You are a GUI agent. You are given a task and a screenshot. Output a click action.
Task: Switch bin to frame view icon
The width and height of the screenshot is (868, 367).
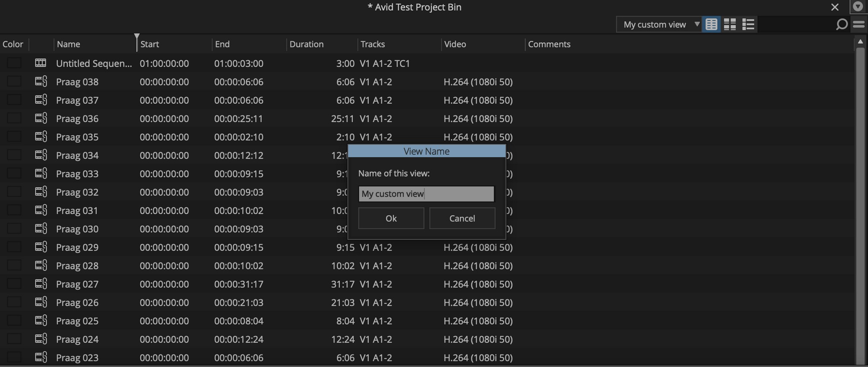click(730, 24)
